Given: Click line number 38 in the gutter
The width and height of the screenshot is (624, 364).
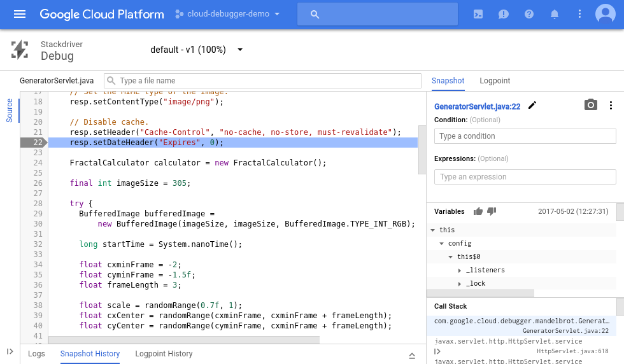Looking at the screenshot, I should tap(38, 305).
